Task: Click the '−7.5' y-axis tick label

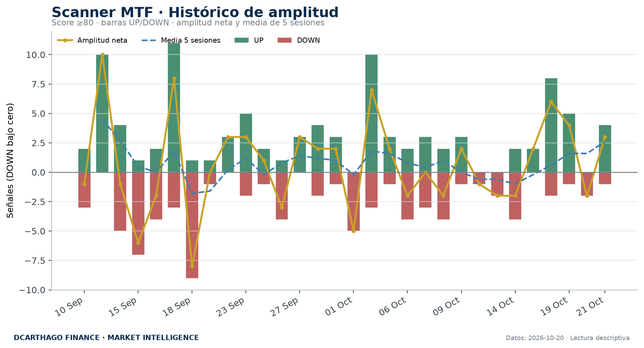Action: [34, 260]
